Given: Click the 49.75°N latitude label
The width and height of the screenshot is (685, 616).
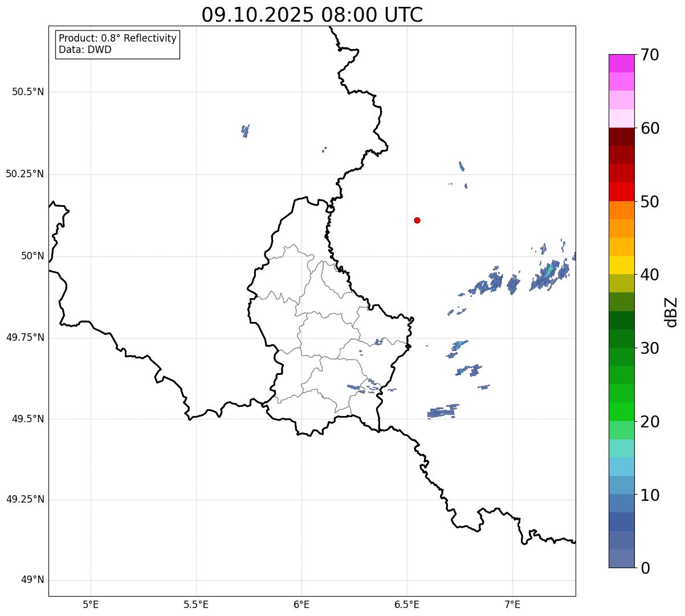Looking at the screenshot, I should click(x=25, y=337).
